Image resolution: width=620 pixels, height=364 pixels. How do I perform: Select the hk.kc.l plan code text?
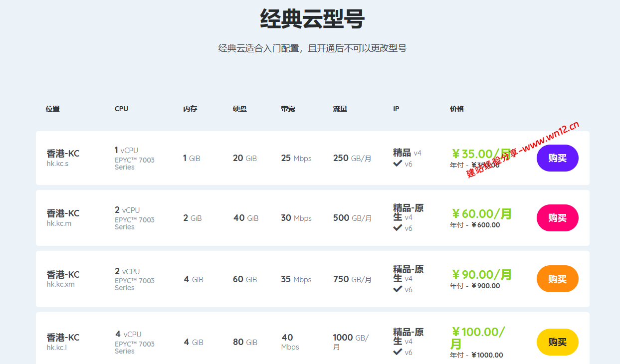coord(56,347)
